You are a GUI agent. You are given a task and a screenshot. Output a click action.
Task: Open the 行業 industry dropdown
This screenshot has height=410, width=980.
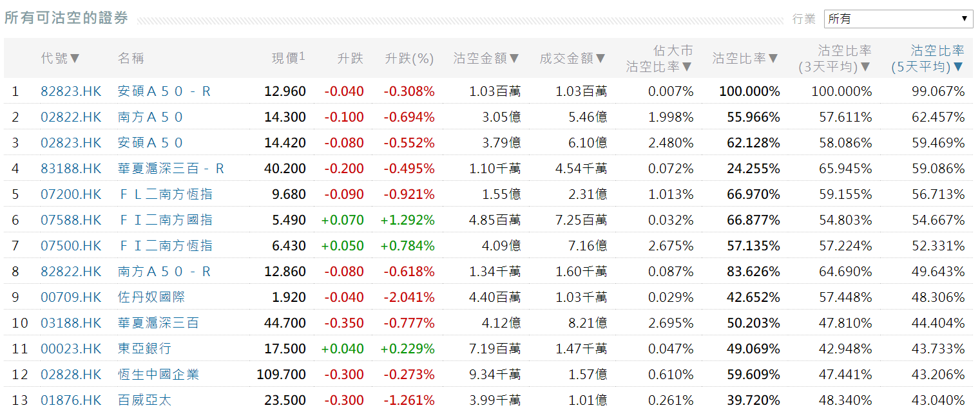[898, 19]
